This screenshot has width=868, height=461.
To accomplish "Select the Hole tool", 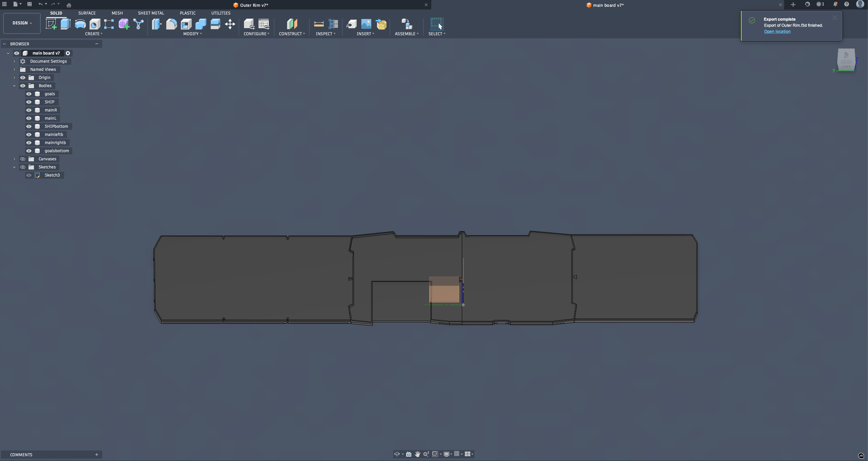I will [95, 24].
